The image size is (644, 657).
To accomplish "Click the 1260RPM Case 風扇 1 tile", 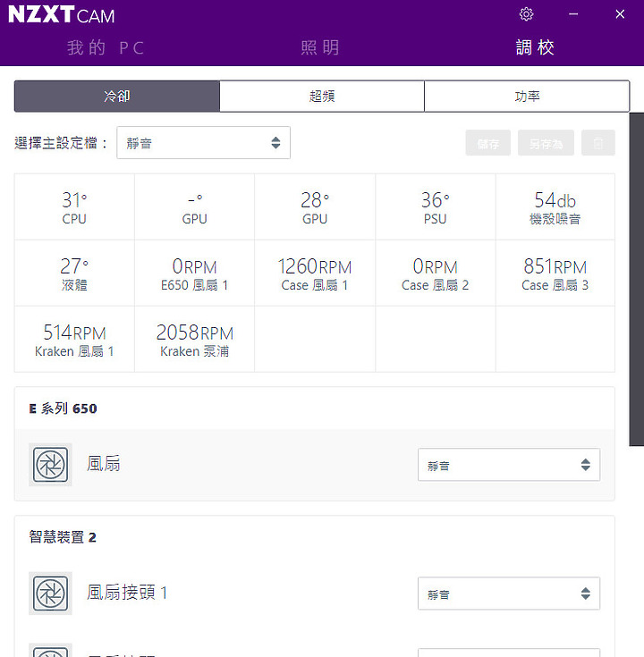I will (x=315, y=274).
